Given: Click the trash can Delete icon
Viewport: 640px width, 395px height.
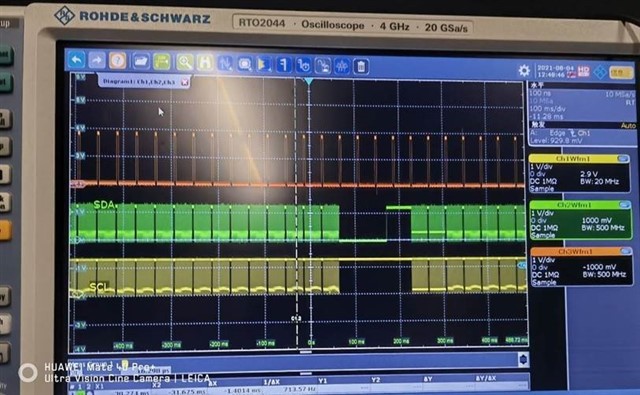Looking at the screenshot, I should click(x=361, y=67).
